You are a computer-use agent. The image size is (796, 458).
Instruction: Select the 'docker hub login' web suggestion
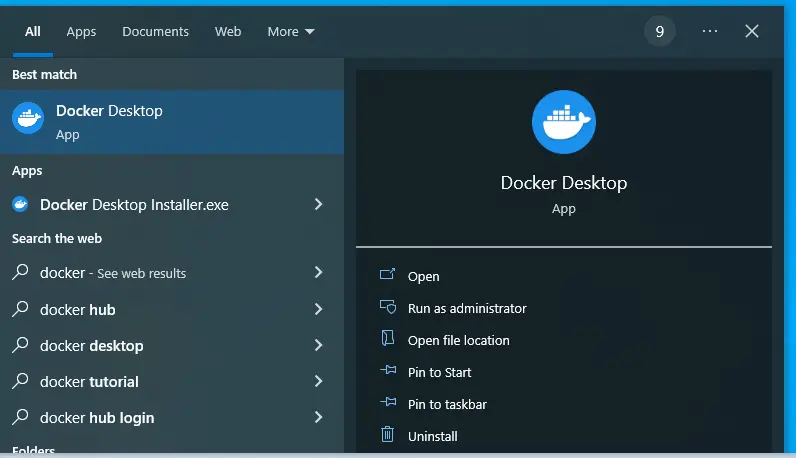[172, 417]
